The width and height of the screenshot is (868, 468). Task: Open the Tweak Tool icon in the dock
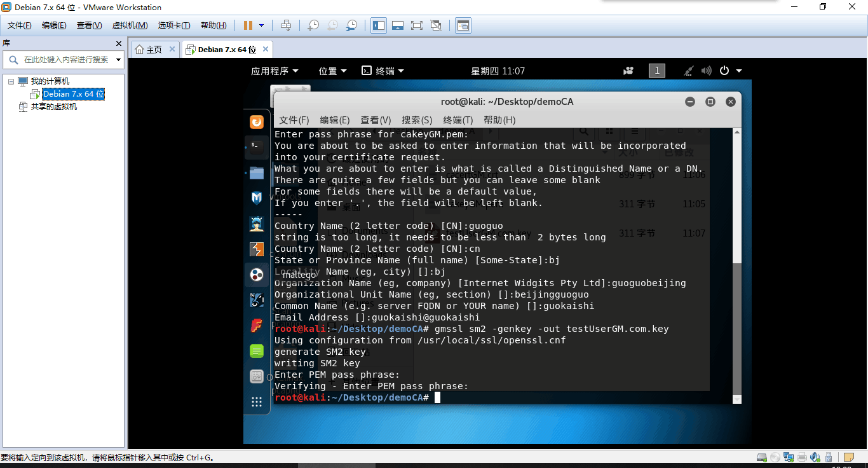point(257,376)
